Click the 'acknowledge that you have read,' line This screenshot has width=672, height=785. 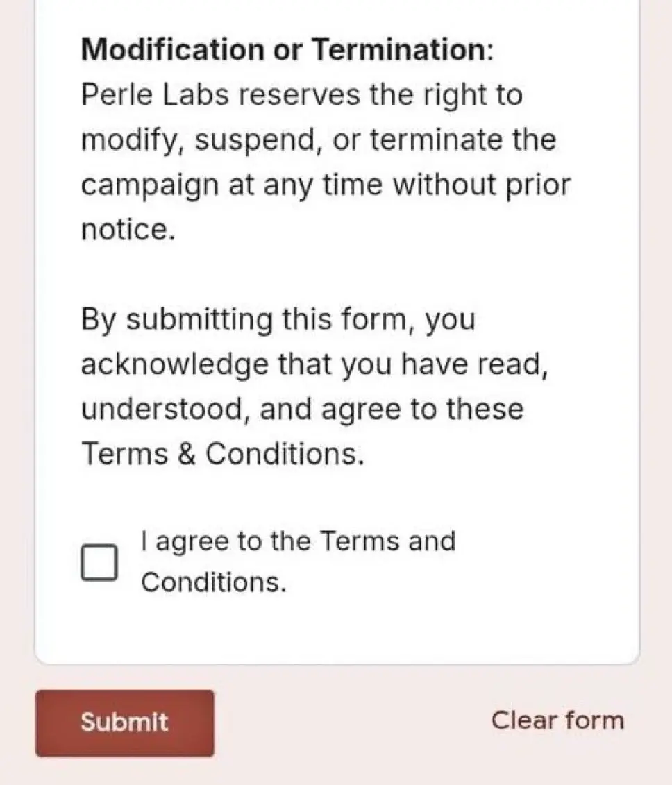pos(314,364)
